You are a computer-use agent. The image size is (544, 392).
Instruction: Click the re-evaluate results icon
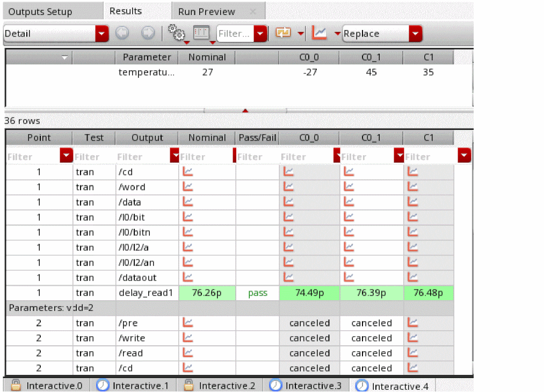(x=283, y=33)
